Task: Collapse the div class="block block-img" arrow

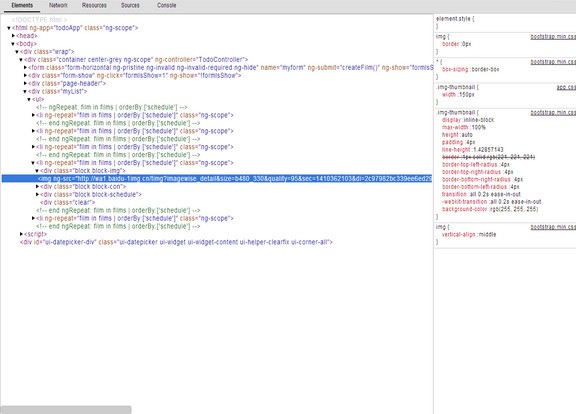Action: click(37, 171)
